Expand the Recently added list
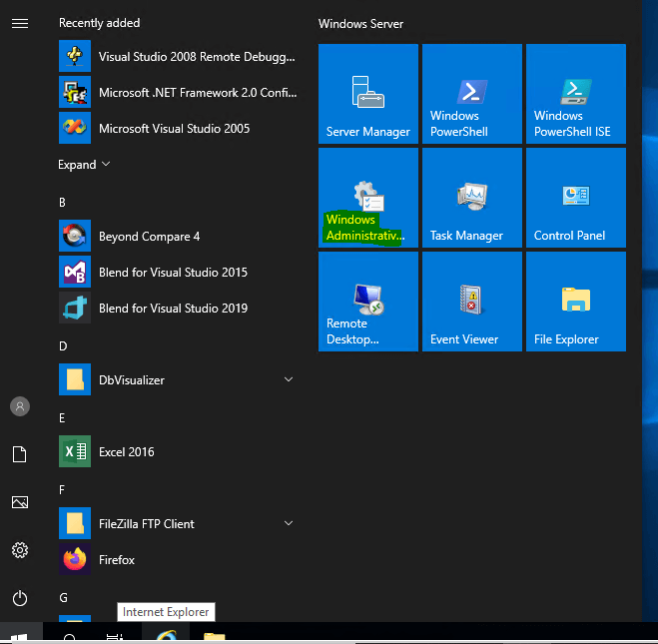The height and width of the screenshot is (644, 658). coord(84,164)
